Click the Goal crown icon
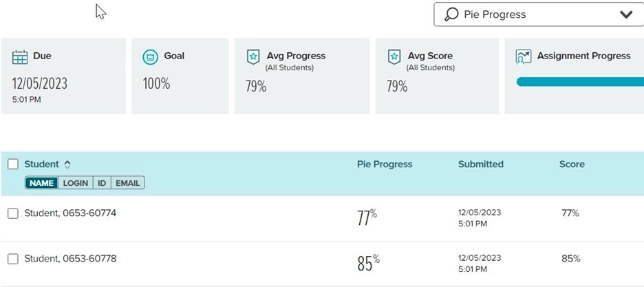644x287 pixels. point(150,57)
